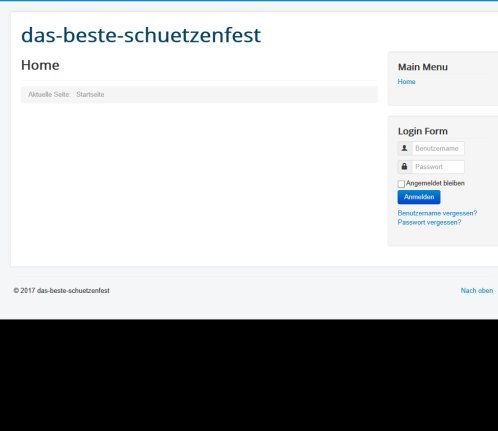Click the Nach oben link
The width and height of the screenshot is (498, 431).
(x=477, y=291)
